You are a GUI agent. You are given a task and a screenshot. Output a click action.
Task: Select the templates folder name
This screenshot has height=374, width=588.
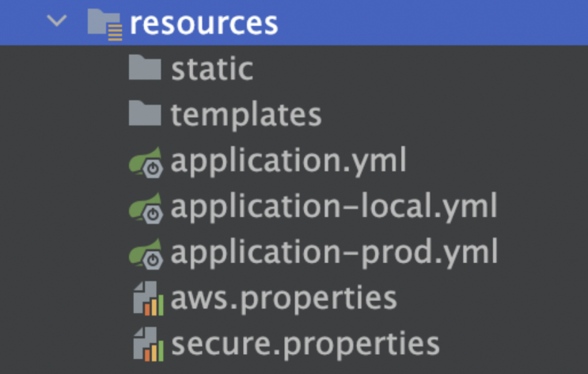pyautogui.click(x=246, y=115)
